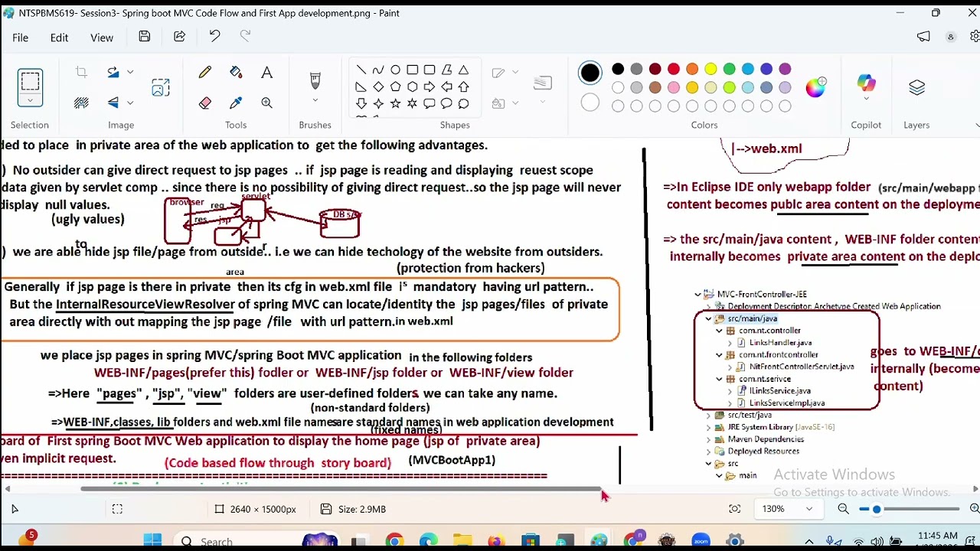
Task: Open Google Chrome from the taskbar
Action: [x=394, y=542]
